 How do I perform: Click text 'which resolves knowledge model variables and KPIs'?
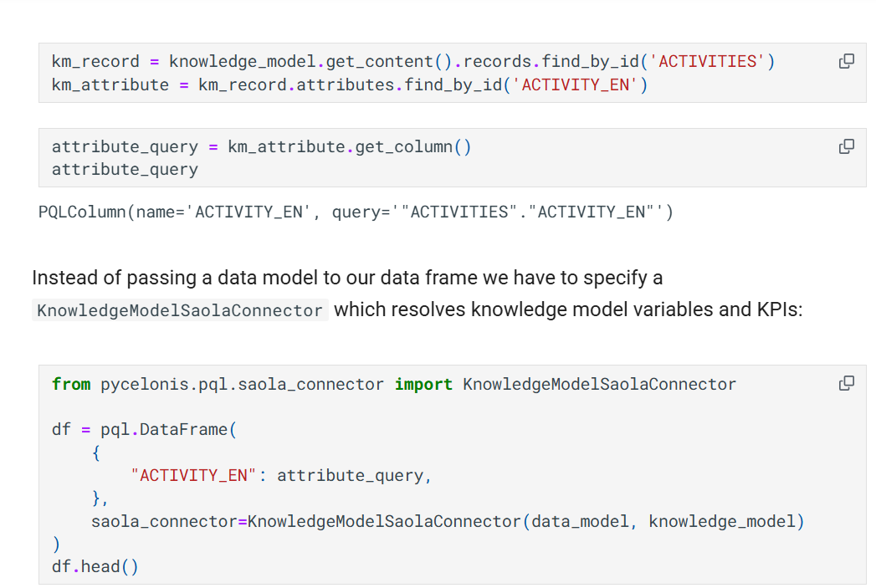(566, 309)
